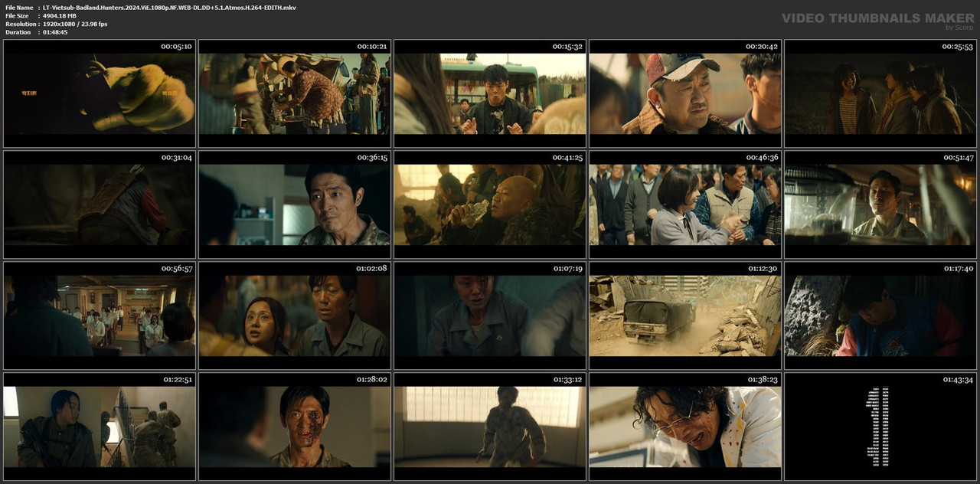Click the thumbnail at 00:36:15
This screenshot has height=484, width=980.
(x=295, y=204)
